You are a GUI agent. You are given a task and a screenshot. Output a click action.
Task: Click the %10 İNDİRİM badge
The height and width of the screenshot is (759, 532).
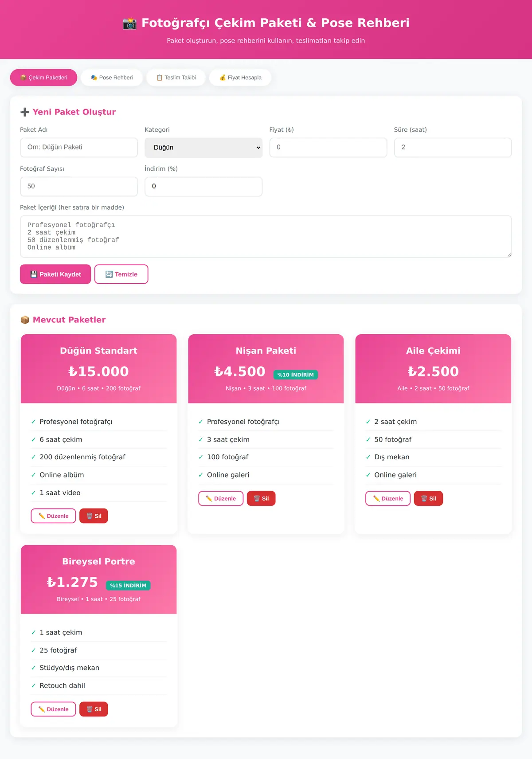(x=295, y=375)
